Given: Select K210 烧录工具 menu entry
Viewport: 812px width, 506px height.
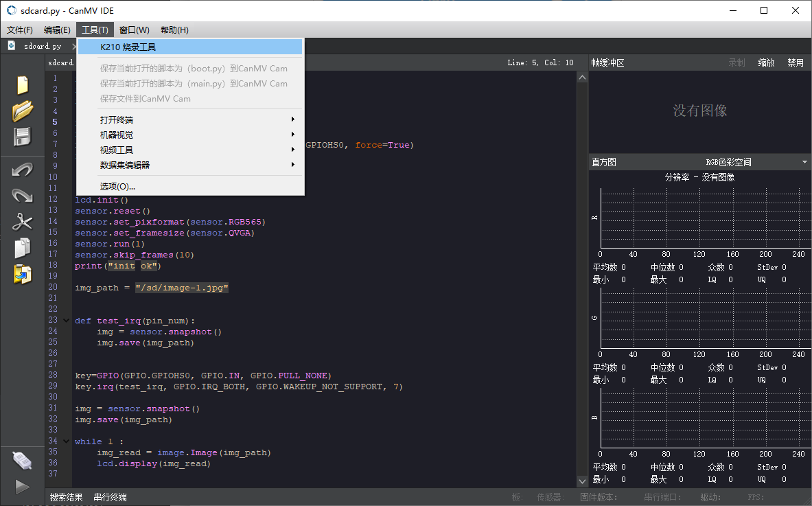Looking at the screenshot, I should click(x=190, y=47).
